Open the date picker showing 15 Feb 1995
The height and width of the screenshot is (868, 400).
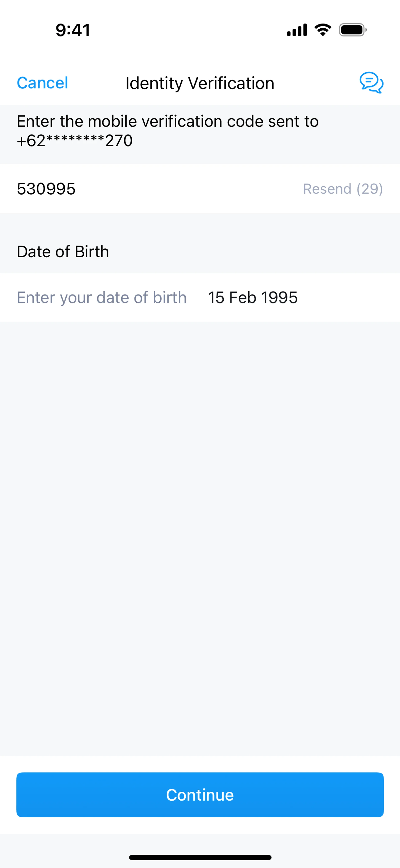point(252,298)
